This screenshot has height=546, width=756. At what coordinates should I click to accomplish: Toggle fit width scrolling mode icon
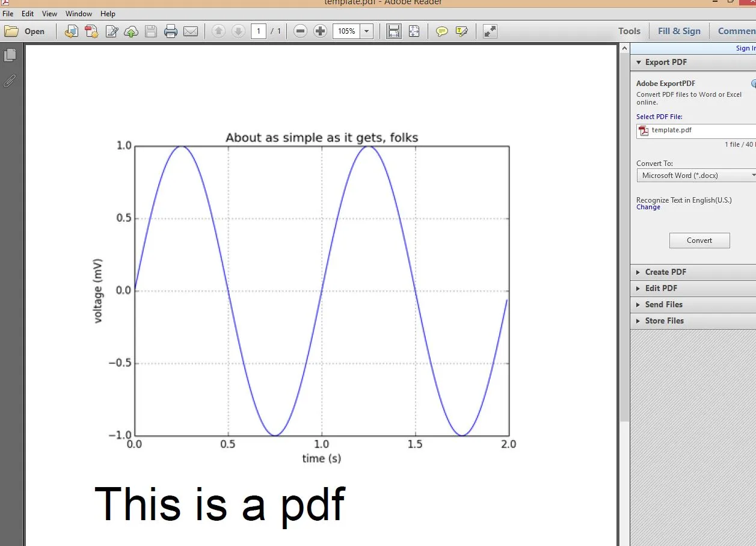(x=394, y=31)
